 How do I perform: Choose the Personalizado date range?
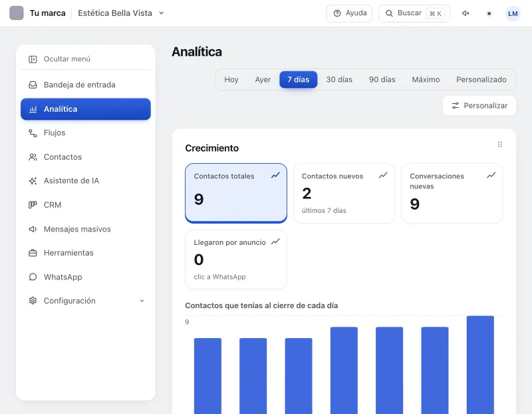tap(481, 79)
